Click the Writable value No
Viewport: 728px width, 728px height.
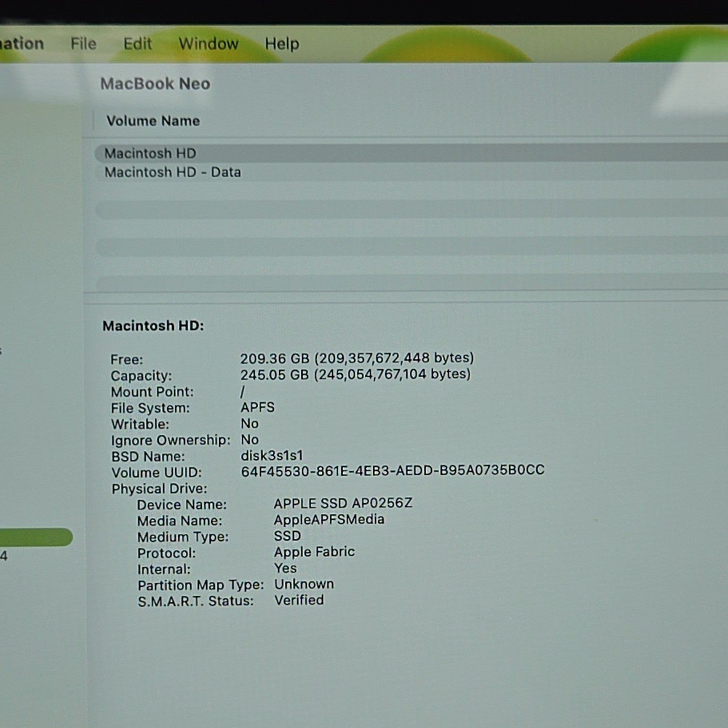pos(249,423)
